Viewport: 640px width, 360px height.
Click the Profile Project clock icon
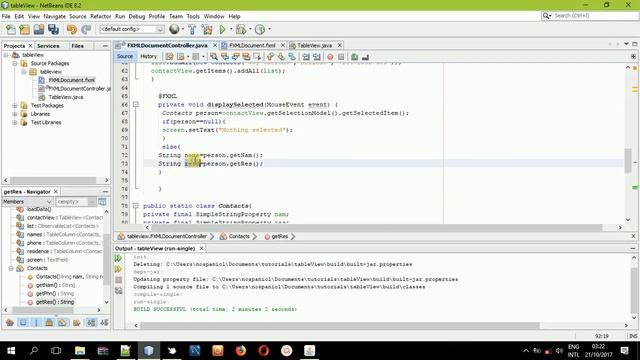pos(260,29)
